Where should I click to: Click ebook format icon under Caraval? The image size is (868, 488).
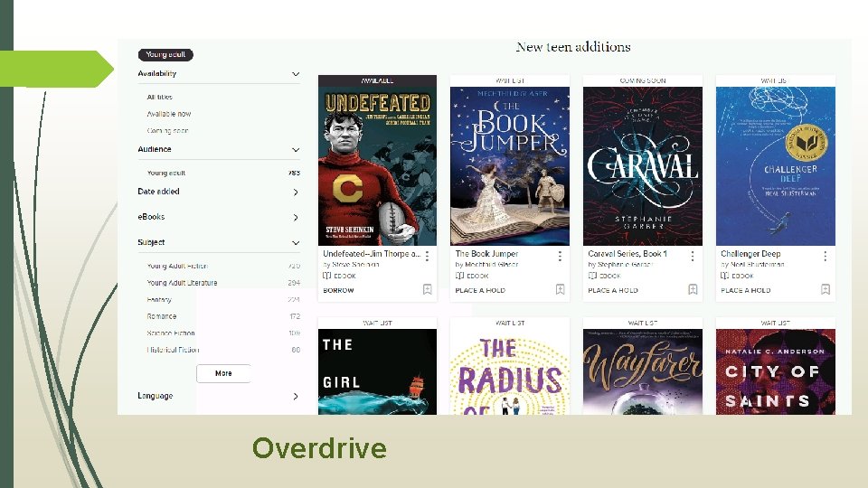[592, 276]
